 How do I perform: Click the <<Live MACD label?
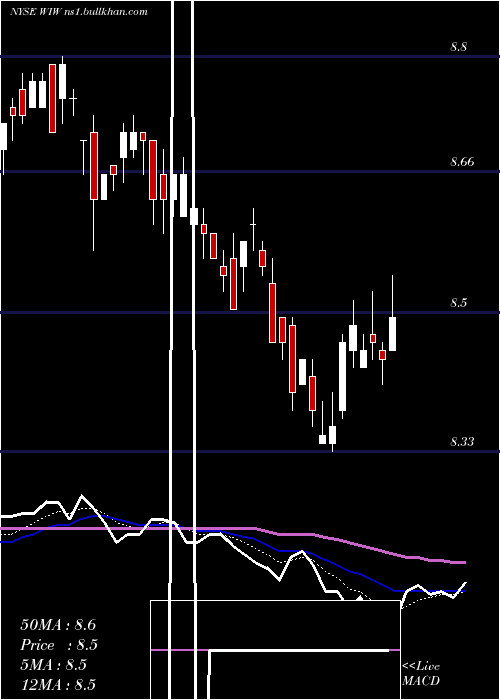[x=421, y=673]
